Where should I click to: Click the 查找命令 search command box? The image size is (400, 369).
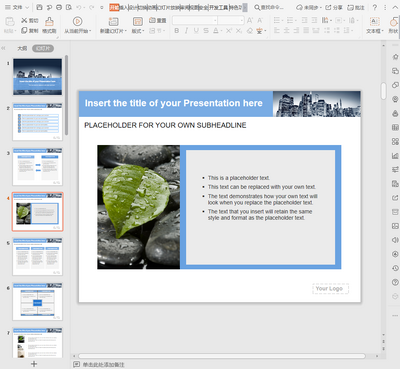pyautogui.click(x=269, y=7)
